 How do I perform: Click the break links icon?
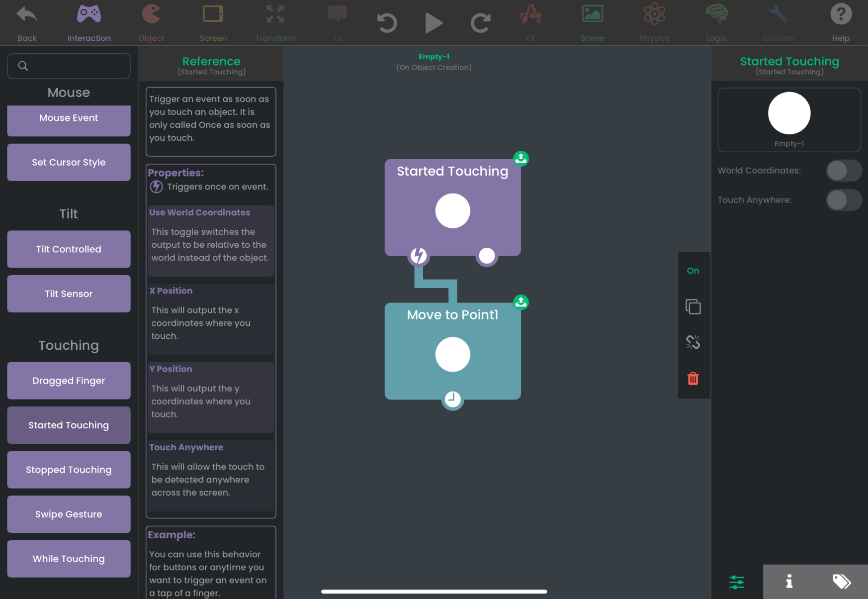pos(693,342)
